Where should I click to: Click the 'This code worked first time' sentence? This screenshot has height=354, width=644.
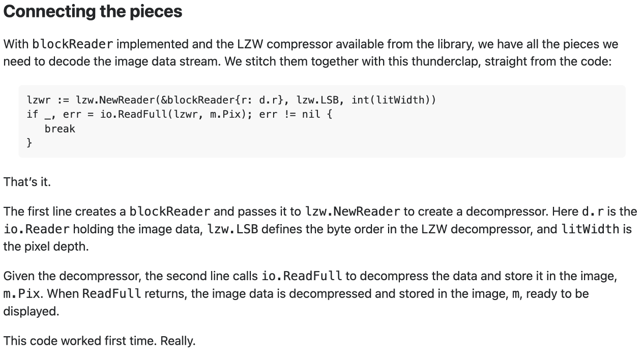click(x=99, y=341)
